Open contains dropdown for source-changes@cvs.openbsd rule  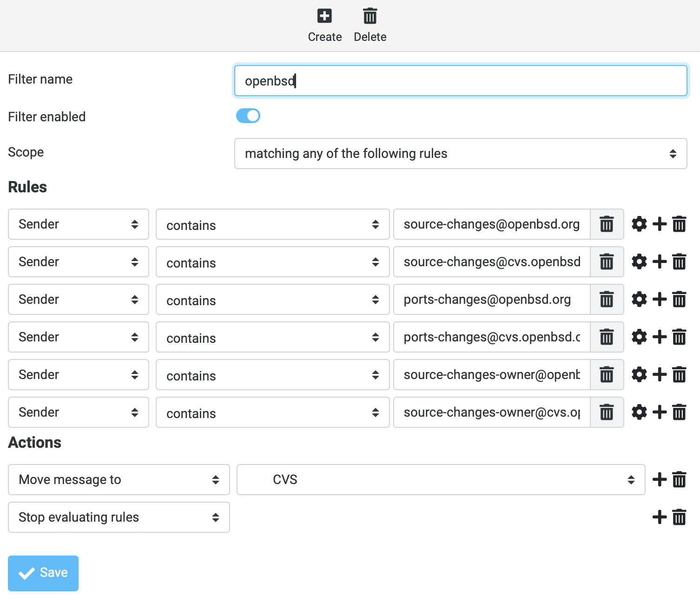click(273, 262)
